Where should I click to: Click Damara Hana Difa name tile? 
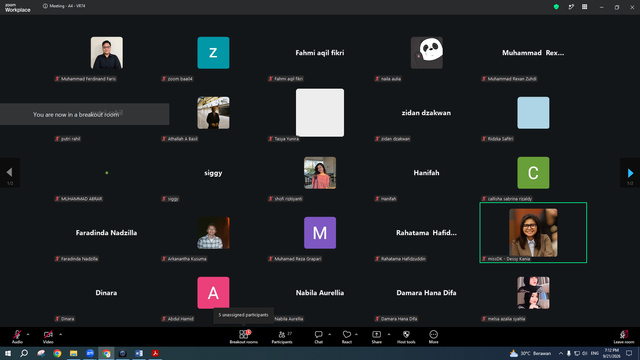tap(427, 293)
